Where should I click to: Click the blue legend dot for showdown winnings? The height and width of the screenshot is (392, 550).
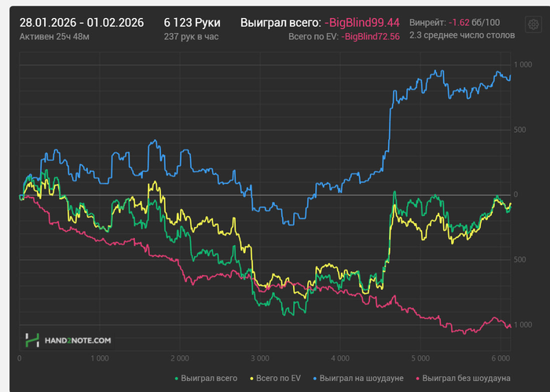point(314,379)
